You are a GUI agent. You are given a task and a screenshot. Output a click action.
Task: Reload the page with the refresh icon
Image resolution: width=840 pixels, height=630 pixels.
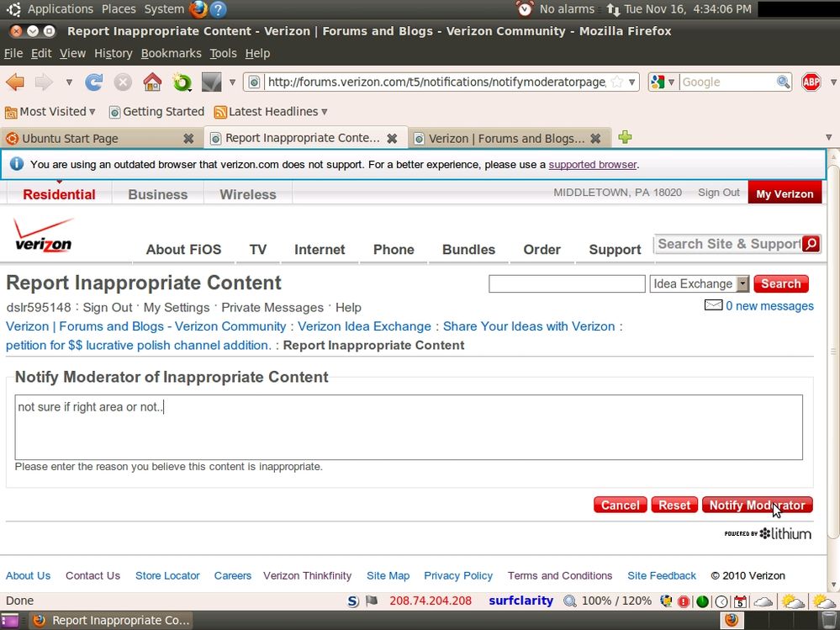pyautogui.click(x=93, y=82)
